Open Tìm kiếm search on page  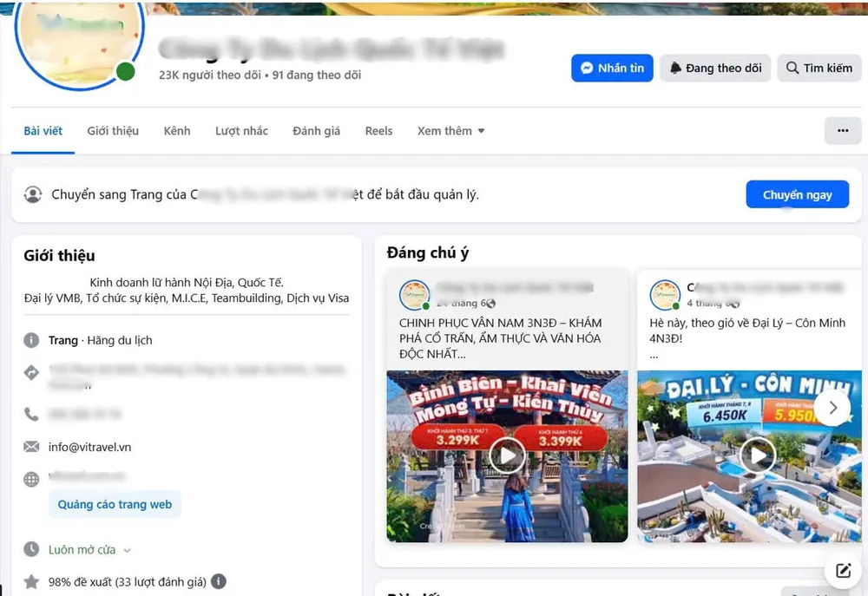819,68
